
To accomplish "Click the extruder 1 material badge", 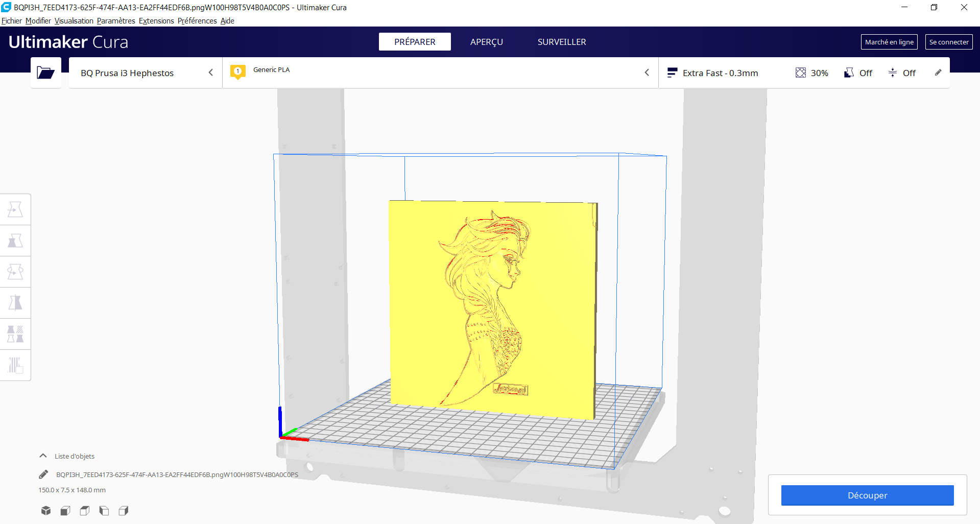I will [x=238, y=72].
